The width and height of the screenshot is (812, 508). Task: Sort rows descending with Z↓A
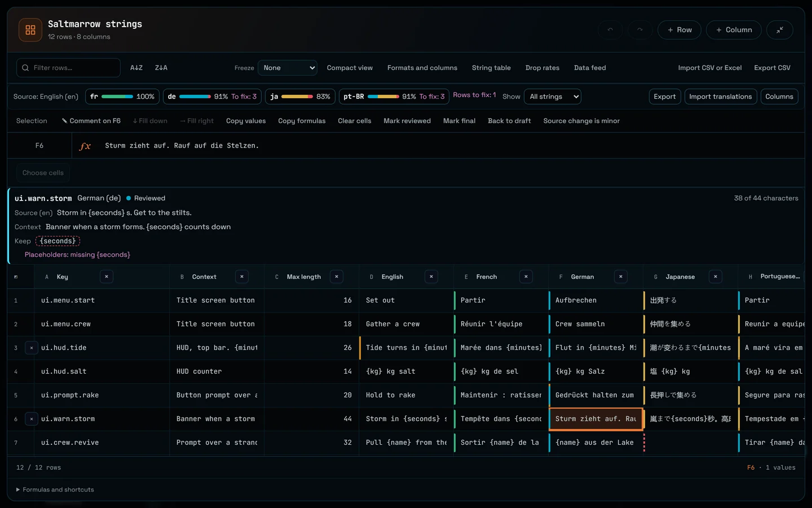[x=161, y=68]
